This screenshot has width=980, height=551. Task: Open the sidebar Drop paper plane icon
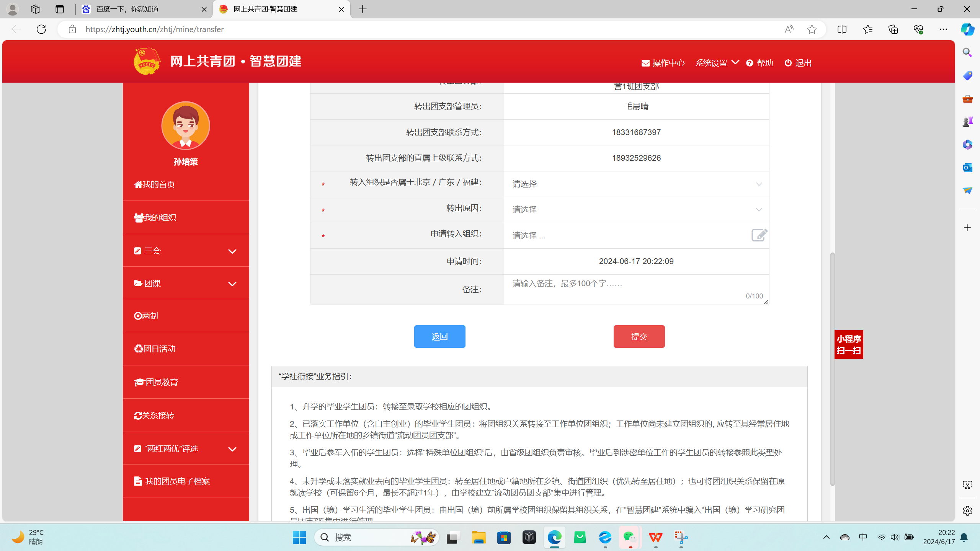click(x=967, y=190)
